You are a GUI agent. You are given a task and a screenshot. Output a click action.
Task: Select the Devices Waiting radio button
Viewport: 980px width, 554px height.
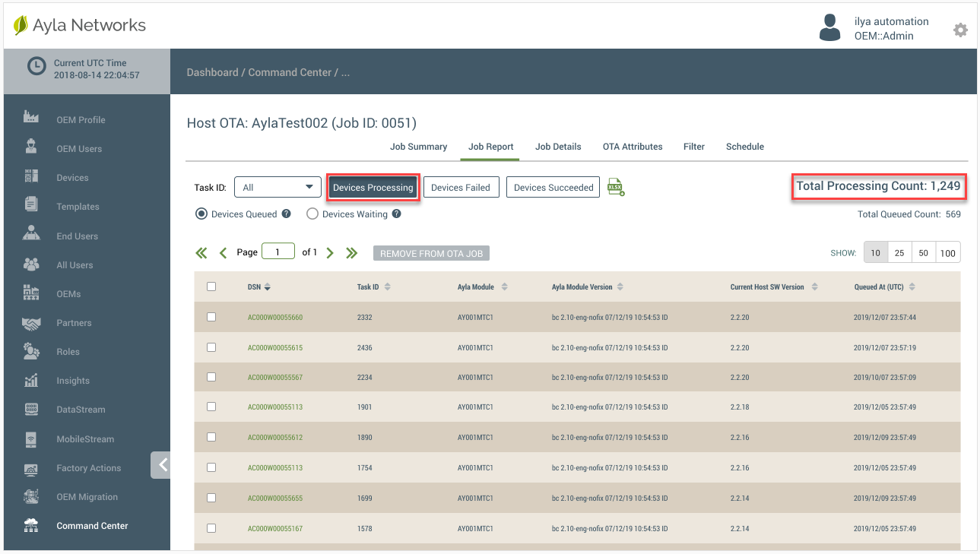312,214
